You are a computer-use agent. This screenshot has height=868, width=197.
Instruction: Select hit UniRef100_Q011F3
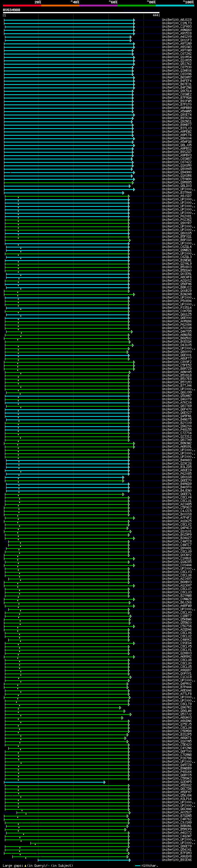[x=177, y=40]
